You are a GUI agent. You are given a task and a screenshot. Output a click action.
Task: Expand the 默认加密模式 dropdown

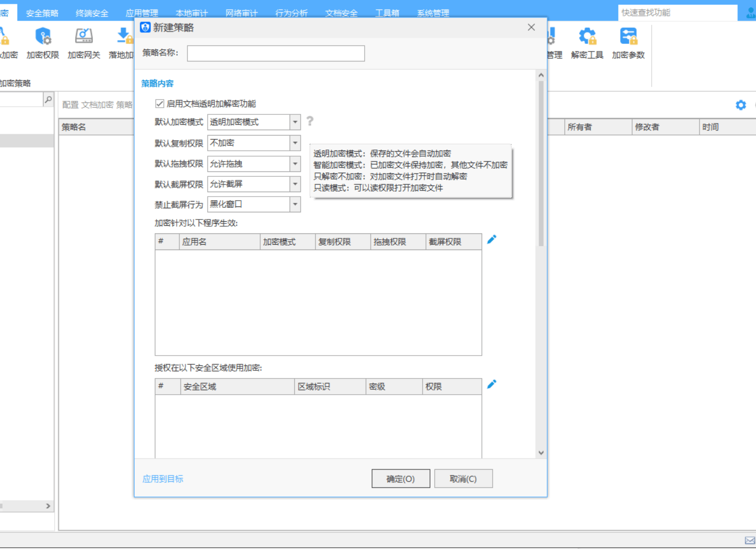pos(295,122)
